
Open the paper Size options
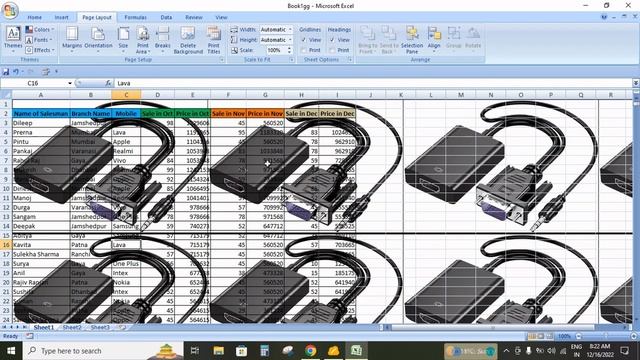(x=123, y=40)
